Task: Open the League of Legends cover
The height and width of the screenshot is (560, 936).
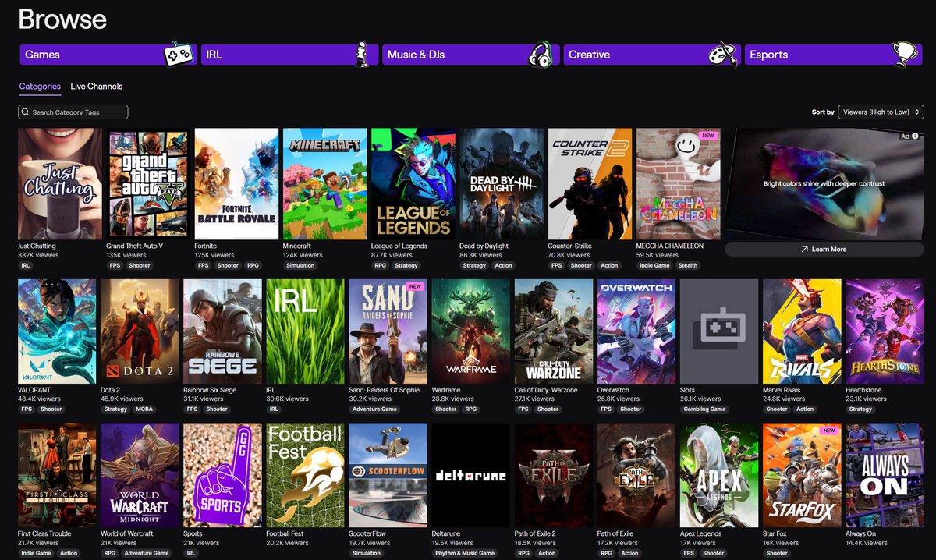Action: [413, 184]
